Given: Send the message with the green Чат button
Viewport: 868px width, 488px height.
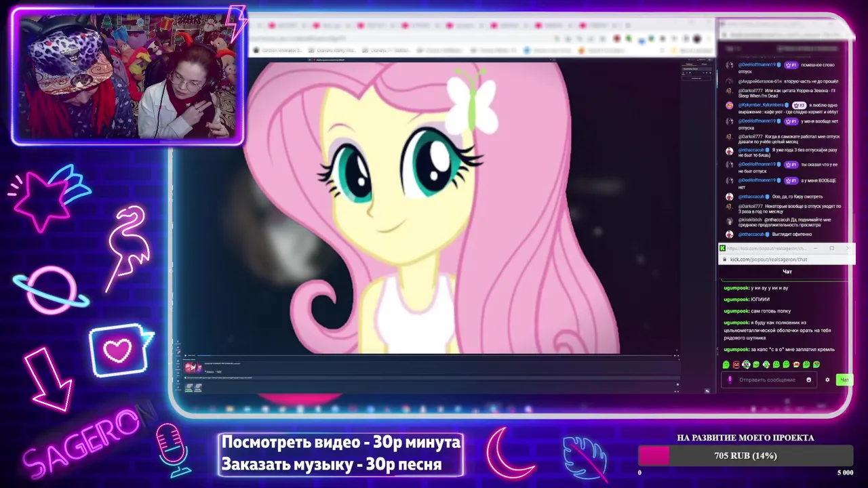Looking at the screenshot, I should coord(844,380).
